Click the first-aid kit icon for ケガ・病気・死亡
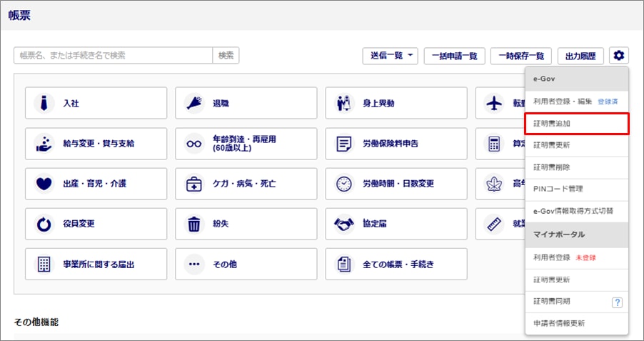The height and width of the screenshot is (341, 644). pyautogui.click(x=194, y=184)
